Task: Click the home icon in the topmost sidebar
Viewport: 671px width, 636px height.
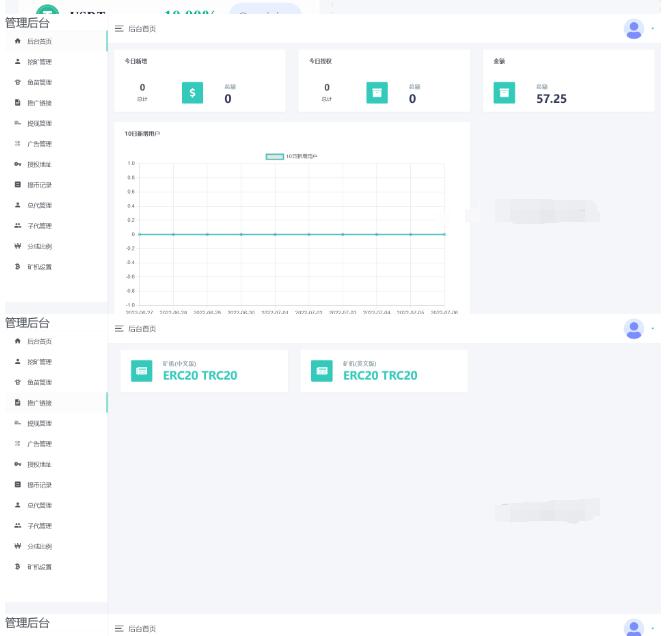Action: (18, 41)
